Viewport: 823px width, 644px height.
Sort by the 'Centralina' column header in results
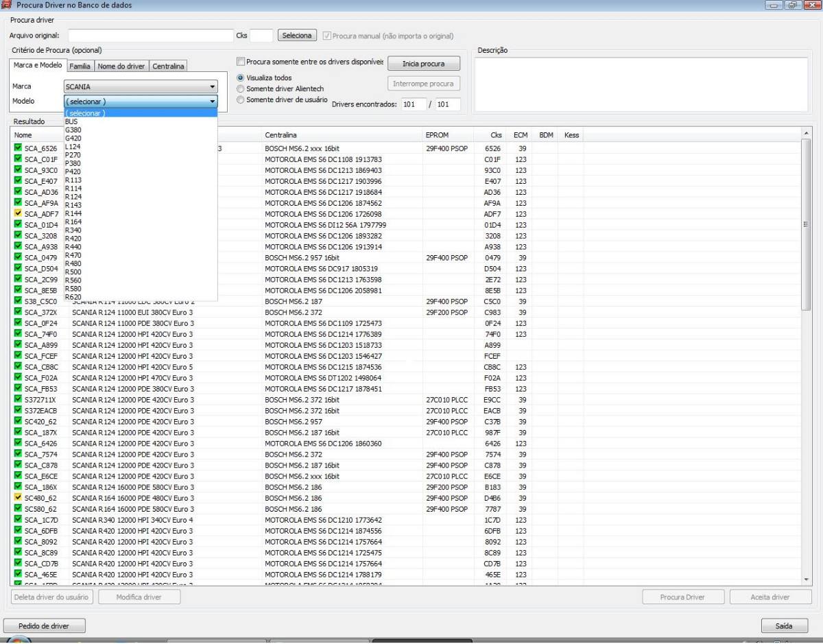(x=342, y=135)
